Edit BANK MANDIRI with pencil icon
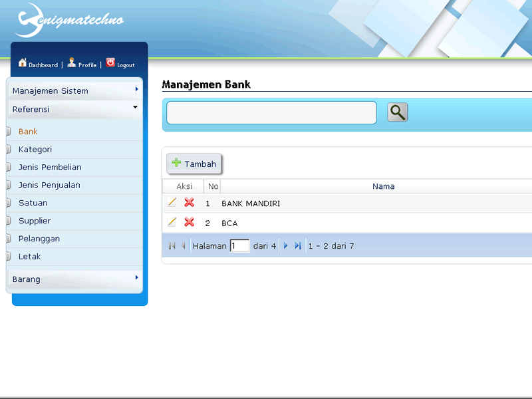532x399 pixels. click(172, 203)
